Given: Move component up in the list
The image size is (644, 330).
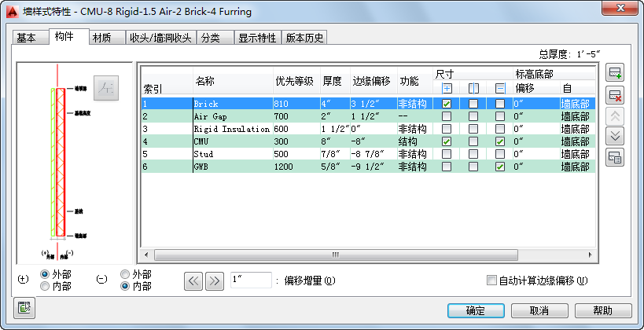Looking at the screenshot, I should tap(615, 116).
